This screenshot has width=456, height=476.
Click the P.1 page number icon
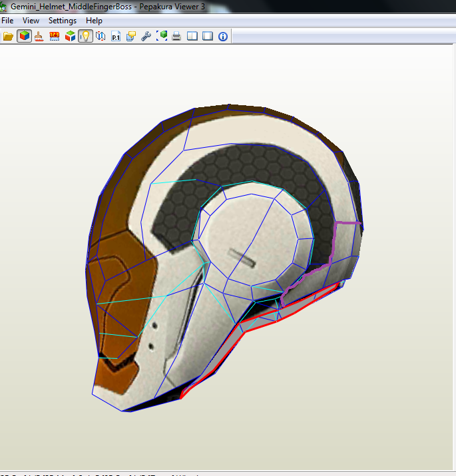click(116, 37)
